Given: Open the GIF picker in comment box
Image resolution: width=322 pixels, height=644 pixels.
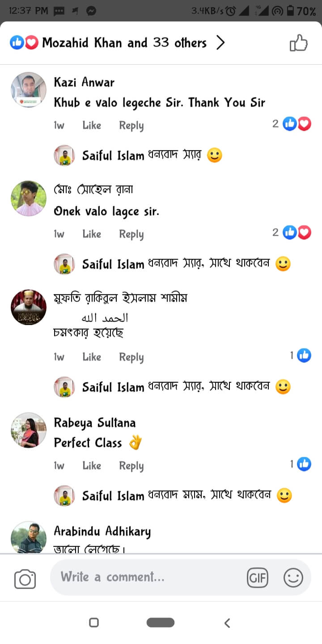Looking at the screenshot, I should (258, 578).
